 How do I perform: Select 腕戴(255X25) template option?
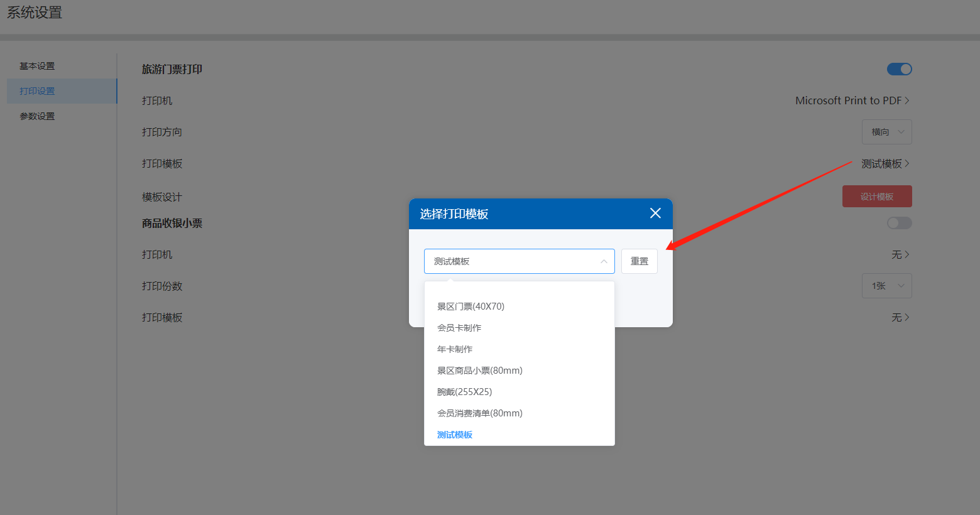464,392
